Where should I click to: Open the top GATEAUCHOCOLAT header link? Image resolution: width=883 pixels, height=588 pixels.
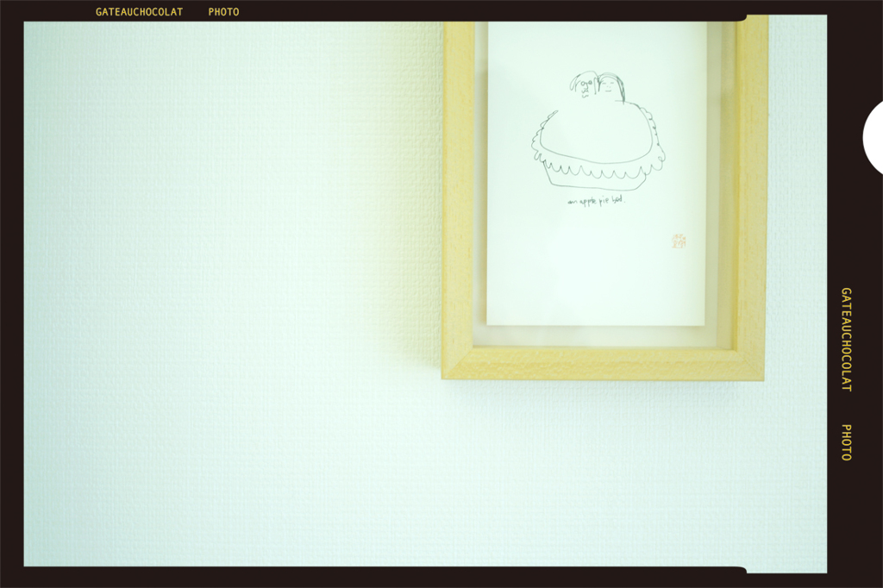tap(139, 12)
